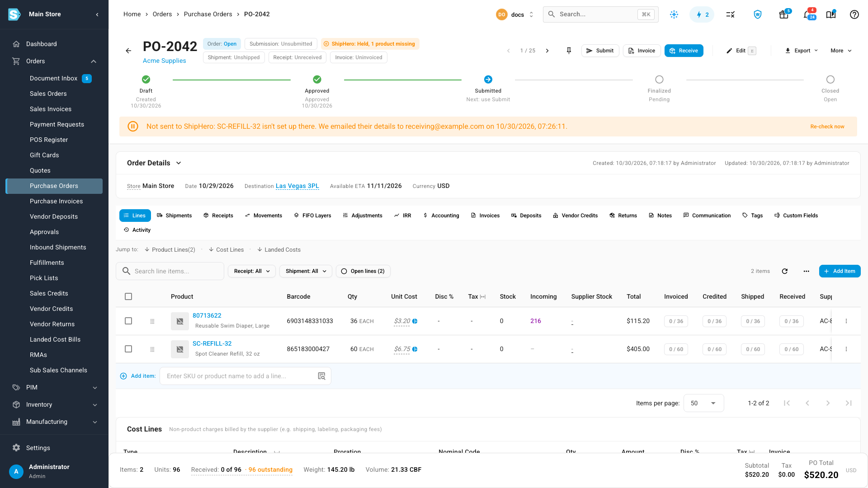Open items per page dropdown
Viewport: 868px width, 488px height.
pyautogui.click(x=703, y=403)
